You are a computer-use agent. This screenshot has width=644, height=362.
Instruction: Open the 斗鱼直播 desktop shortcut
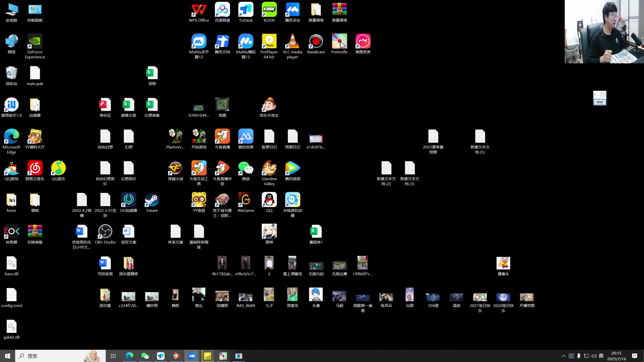tap(222, 139)
